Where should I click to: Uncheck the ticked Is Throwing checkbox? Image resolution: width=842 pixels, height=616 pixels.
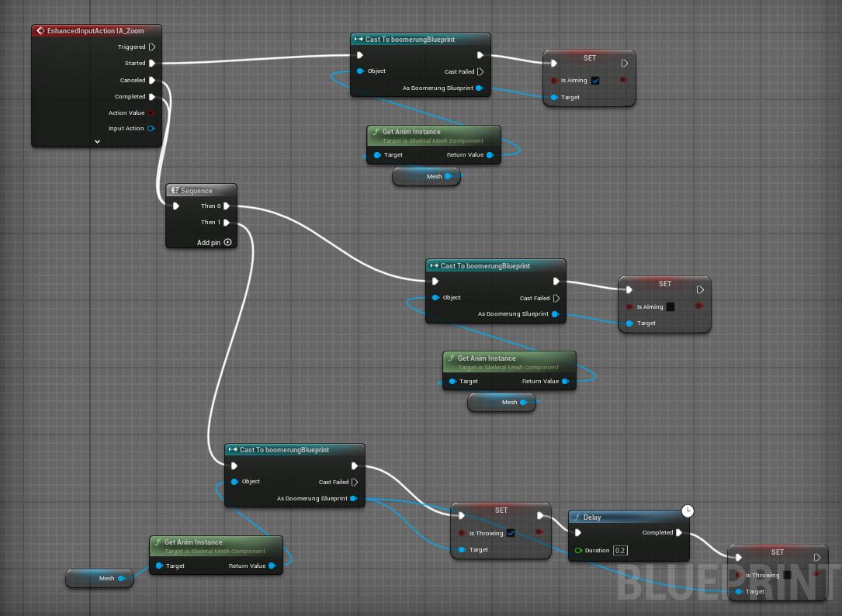pos(511,534)
